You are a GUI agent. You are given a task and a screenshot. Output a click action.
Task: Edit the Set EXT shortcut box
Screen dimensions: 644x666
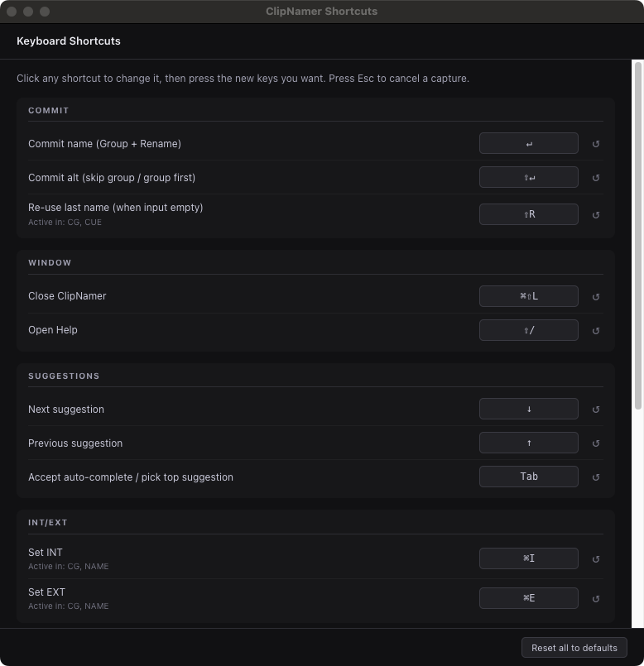[x=528, y=598]
